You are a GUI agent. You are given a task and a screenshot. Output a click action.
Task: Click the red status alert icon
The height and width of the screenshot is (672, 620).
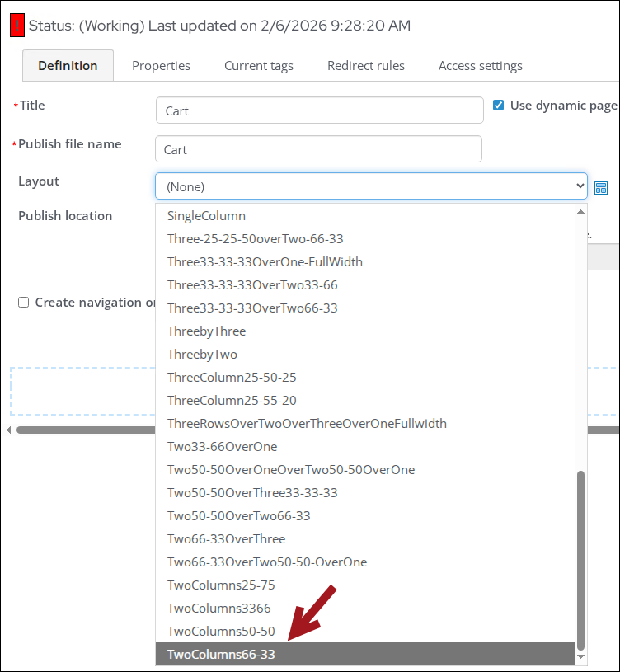point(17,26)
